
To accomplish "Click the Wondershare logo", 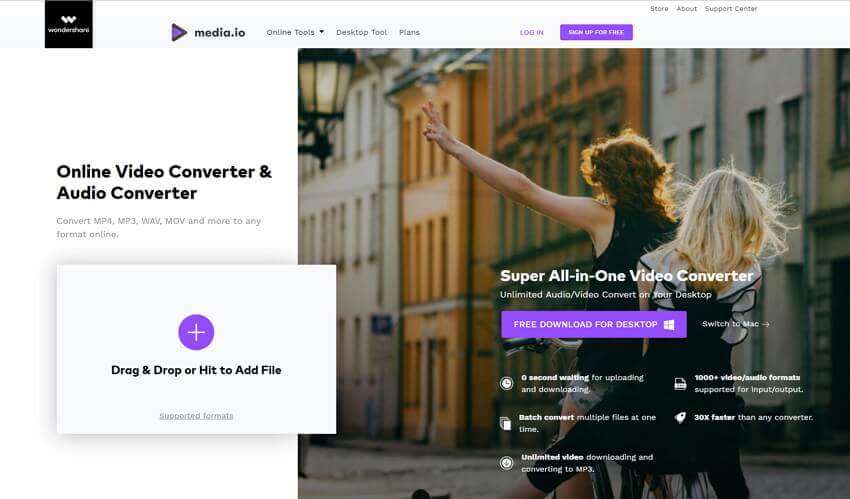I will [69, 24].
